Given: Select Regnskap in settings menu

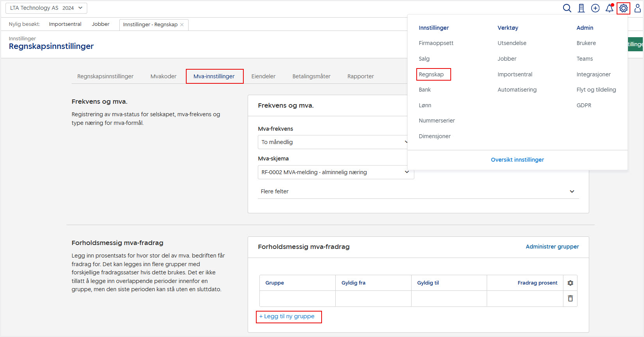Looking at the screenshot, I should pyautogui.click(x=431, y=74).
